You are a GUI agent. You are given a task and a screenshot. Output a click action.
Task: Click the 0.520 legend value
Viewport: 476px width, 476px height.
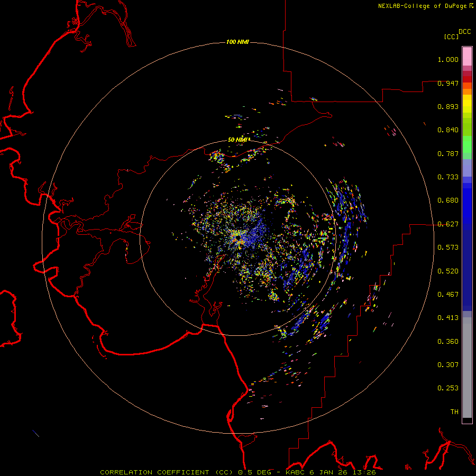click(x=448, y=271)
